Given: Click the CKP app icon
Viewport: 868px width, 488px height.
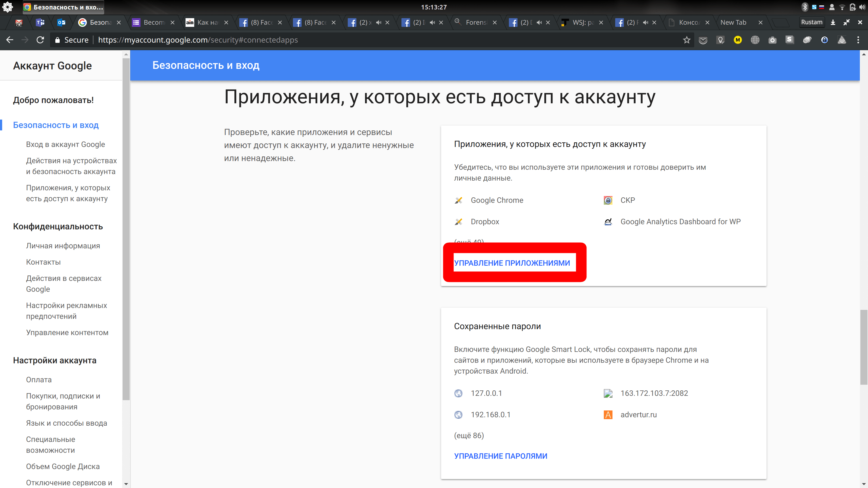Looking at the screenshot, I should [x=608, y=200].
